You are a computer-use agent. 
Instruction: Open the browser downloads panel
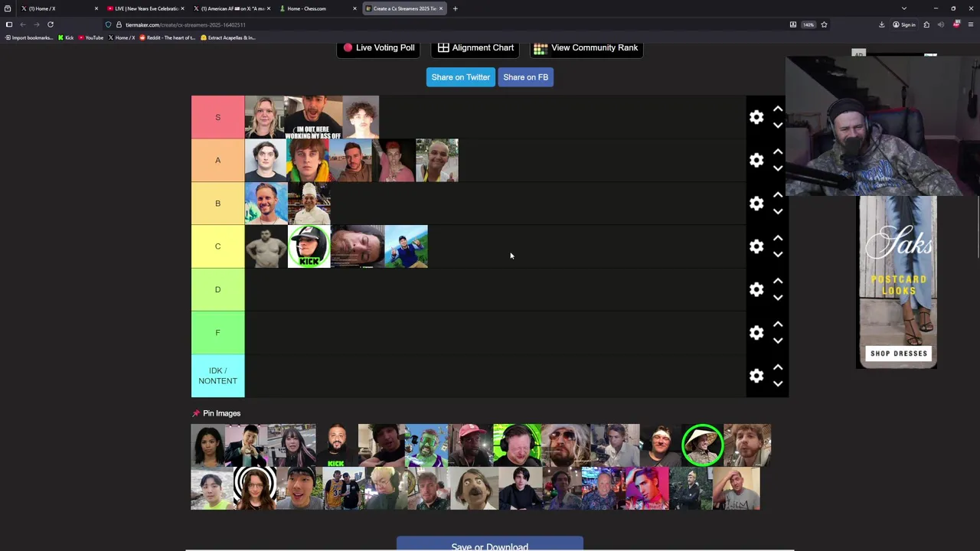881,24
